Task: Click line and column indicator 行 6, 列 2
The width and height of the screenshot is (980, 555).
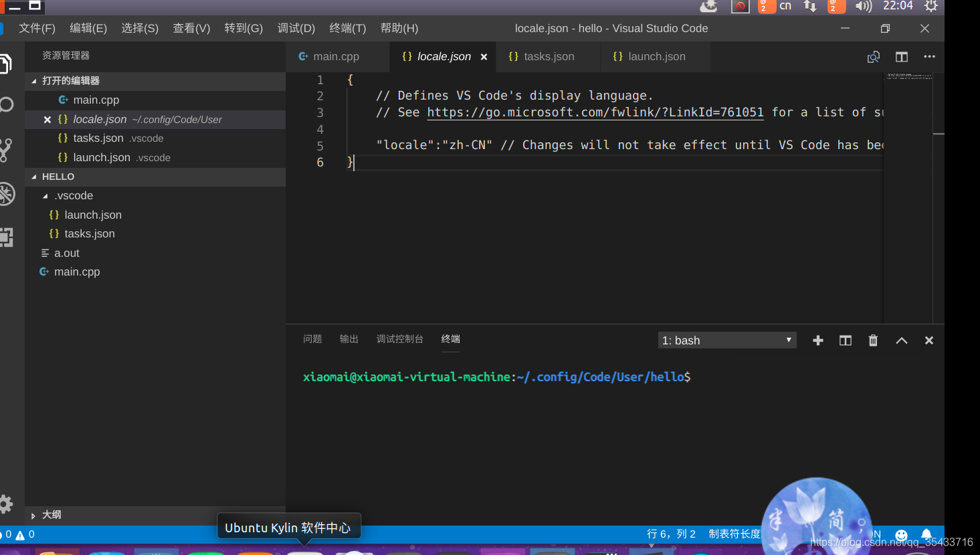Action: point(671,534)
